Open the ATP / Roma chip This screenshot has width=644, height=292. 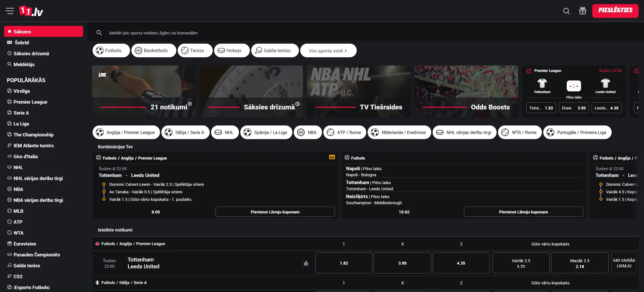point(345,132)
